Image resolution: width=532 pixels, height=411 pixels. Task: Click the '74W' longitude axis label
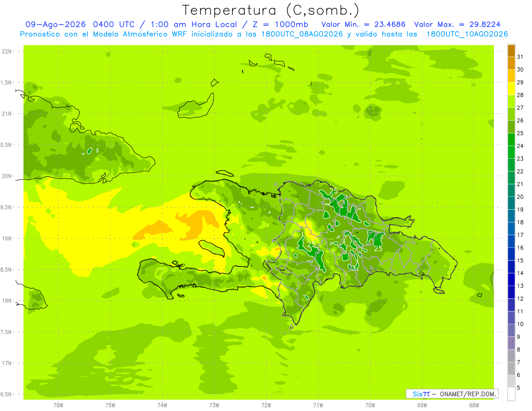click(x=162, y=405)
